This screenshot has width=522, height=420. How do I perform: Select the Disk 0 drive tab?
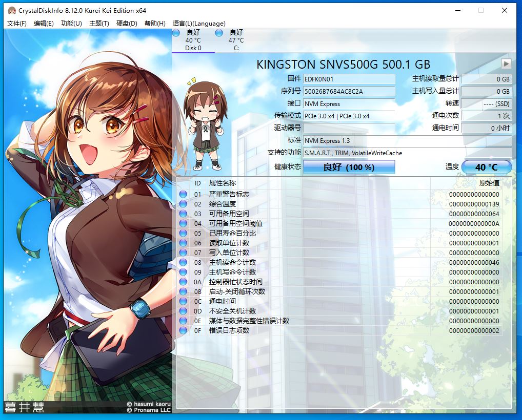pyautogui.click(x=193, y=40)
